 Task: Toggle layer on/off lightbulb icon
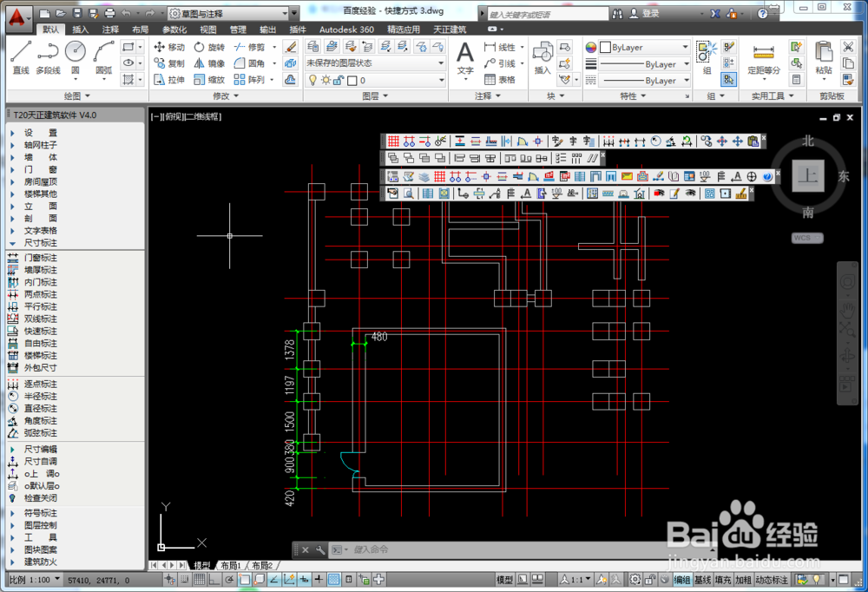[312, 81]
